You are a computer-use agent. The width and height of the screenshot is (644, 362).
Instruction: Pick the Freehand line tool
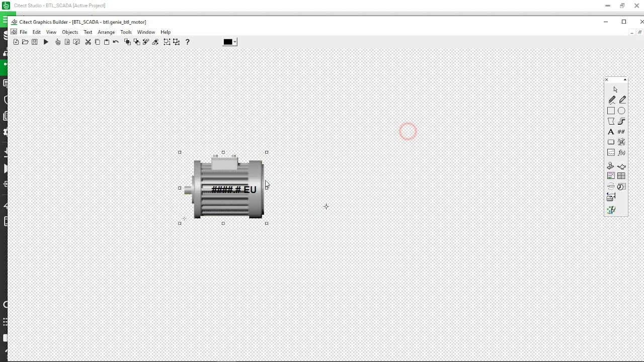[611, 100]
